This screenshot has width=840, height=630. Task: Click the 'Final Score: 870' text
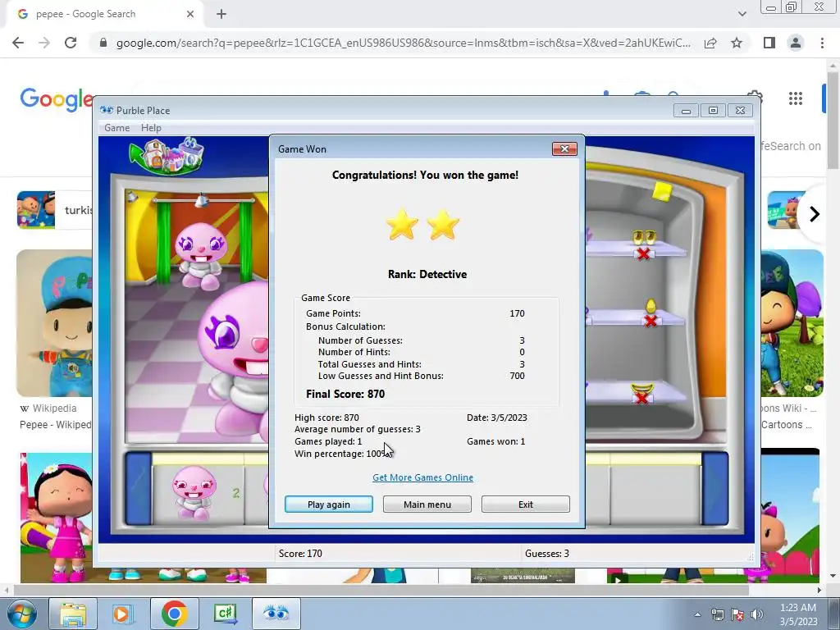click(x=345, y=394)
